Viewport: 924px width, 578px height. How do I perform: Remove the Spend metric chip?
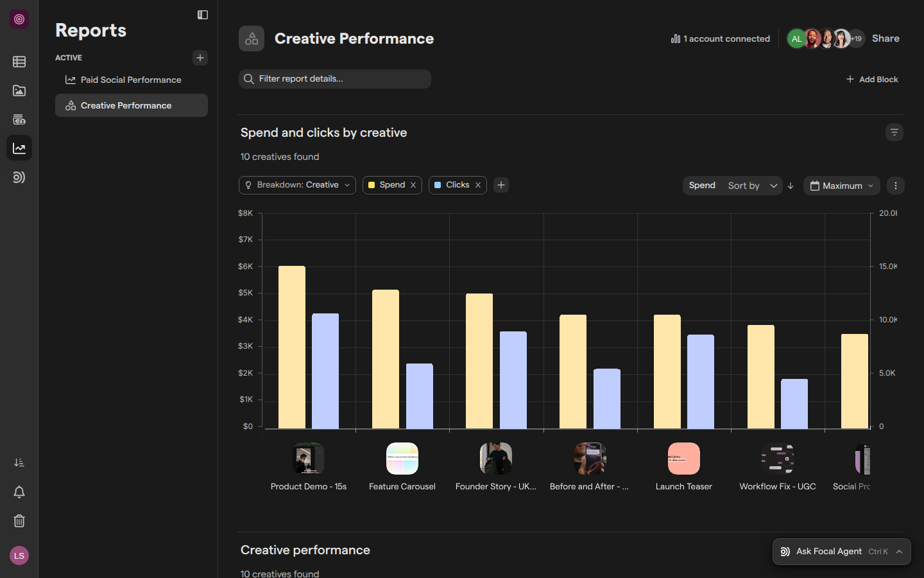coord(413,185)
